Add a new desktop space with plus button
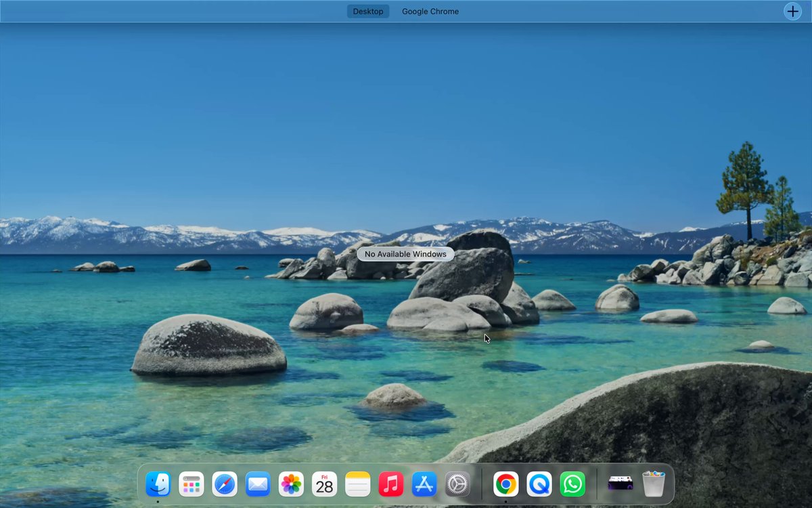Screen dimensions: 812x508 point(792,12)
